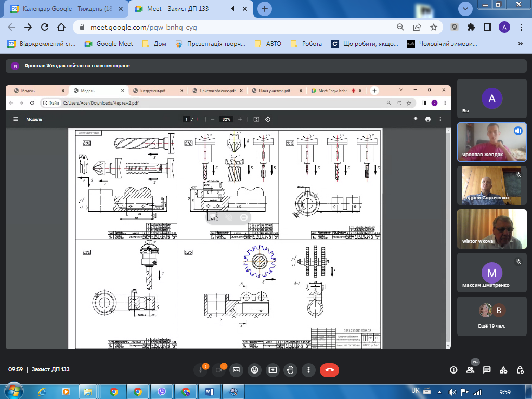This screenshot has height=399, width=532.
Task: Open the meeting details info icon
Action: pos(453,370)
